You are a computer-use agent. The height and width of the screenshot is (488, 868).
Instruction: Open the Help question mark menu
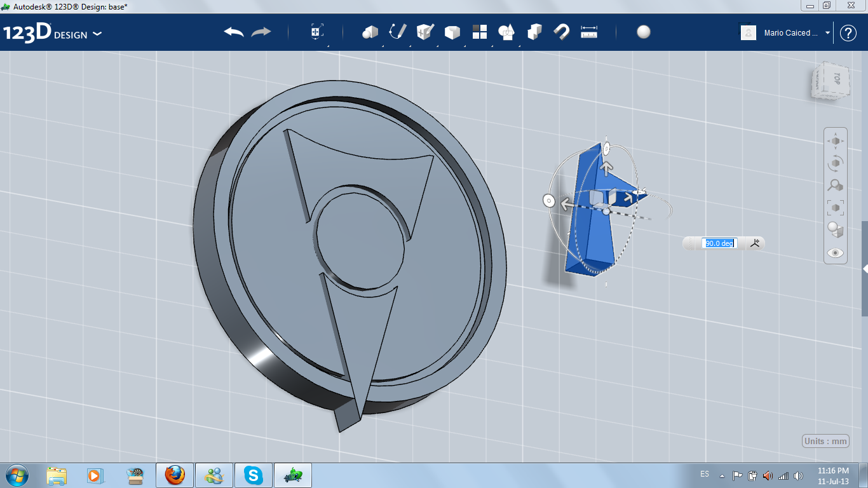pos(848,33)
